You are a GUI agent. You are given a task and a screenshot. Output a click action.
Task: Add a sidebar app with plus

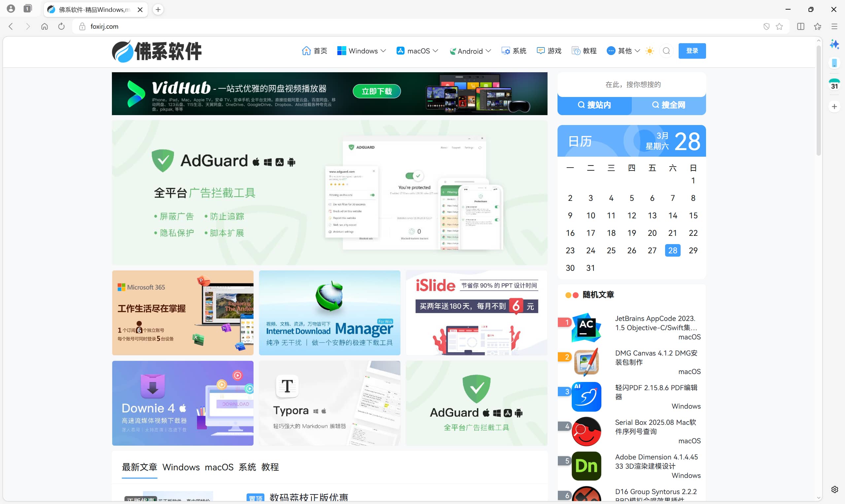(834, 107)
